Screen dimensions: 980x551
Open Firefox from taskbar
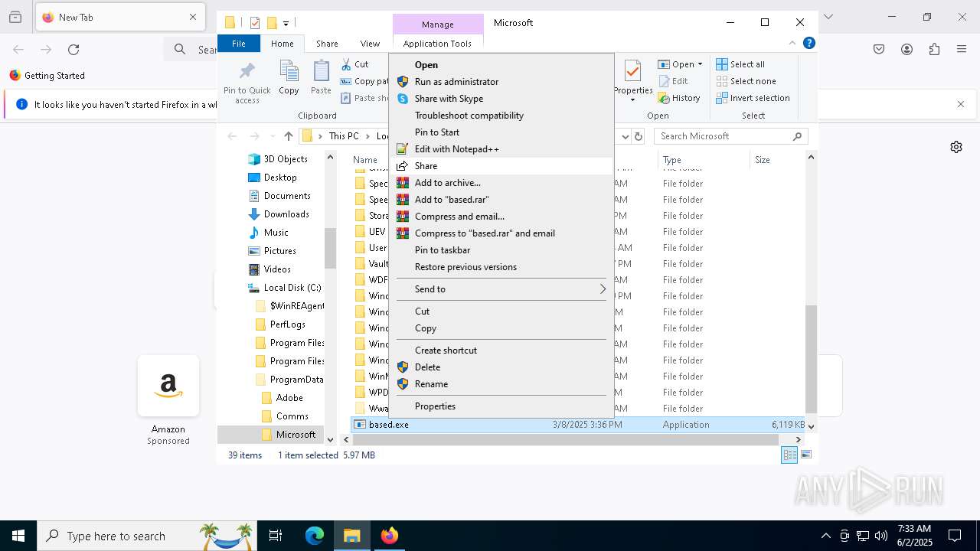pyautogui.click(x=390, y=536)
